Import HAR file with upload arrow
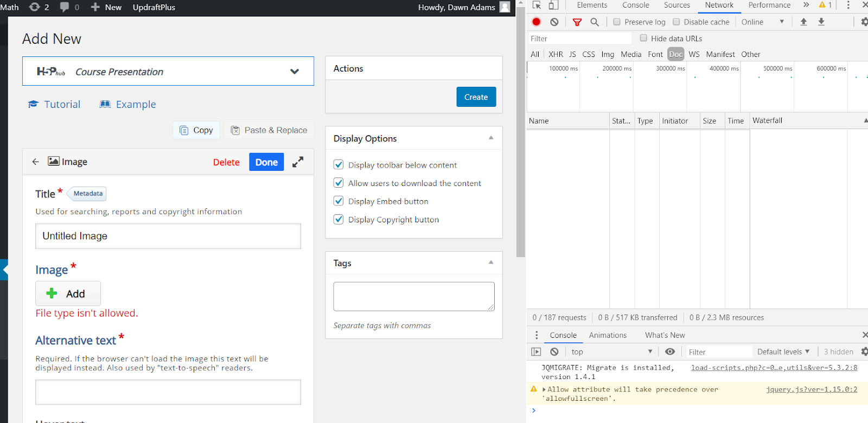The height and width of the screenshot is (423, 868). (803, 22)
